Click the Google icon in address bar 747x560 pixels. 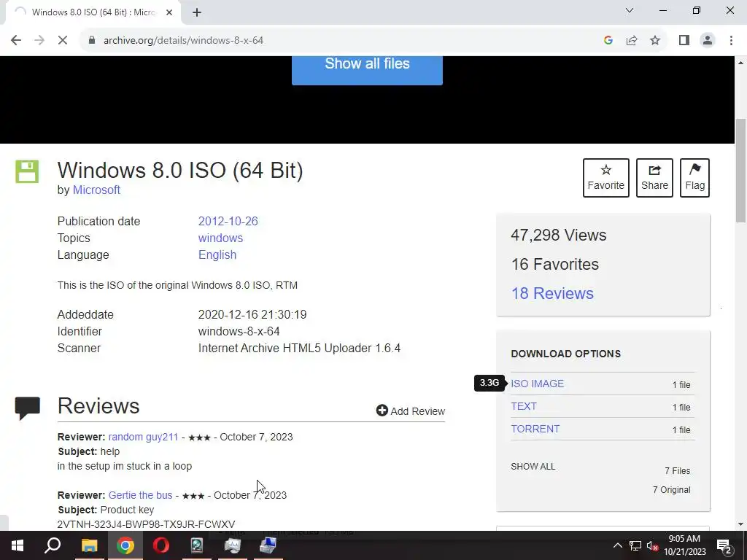608,41
